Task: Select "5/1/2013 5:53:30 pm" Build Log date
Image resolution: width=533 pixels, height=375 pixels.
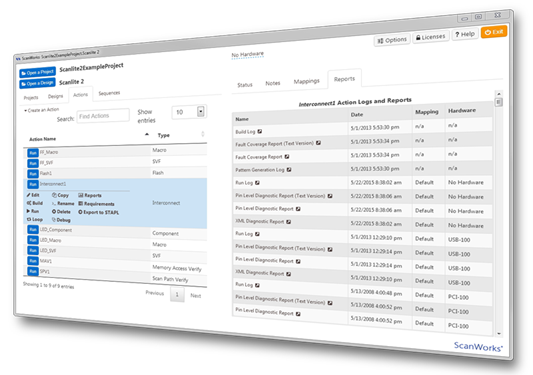Action: 375,127
